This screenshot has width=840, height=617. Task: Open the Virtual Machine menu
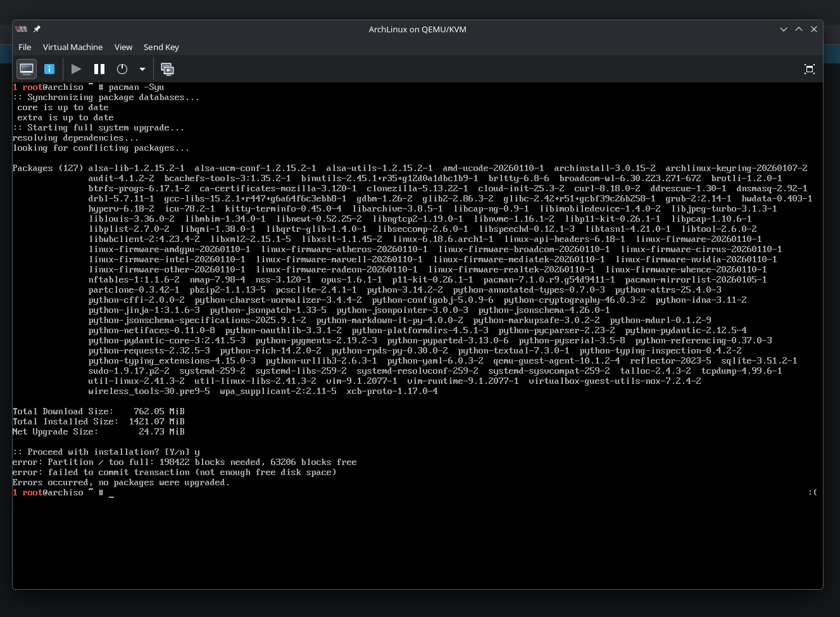tap(73, 47)
